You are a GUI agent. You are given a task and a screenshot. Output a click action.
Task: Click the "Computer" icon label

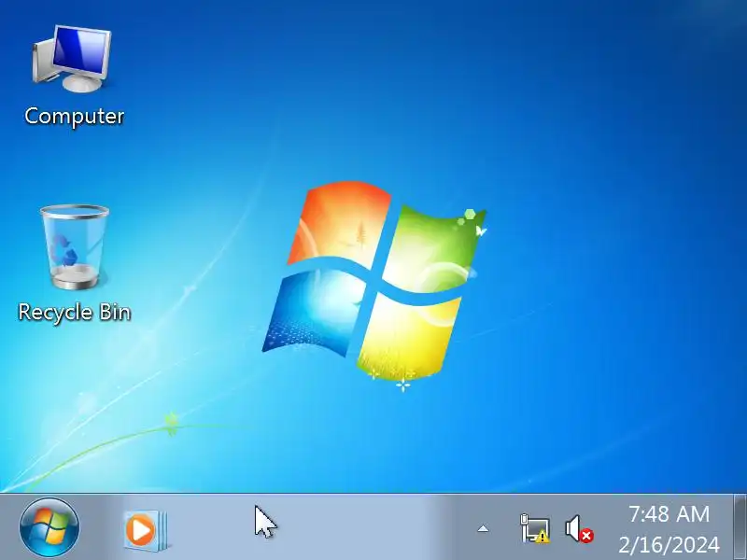[x=75, y=116]
